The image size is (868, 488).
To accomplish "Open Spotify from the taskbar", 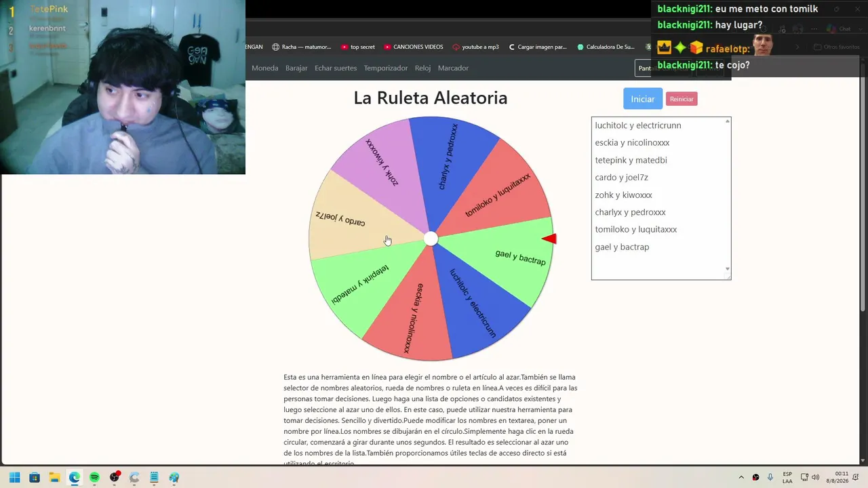I will 94,478.
